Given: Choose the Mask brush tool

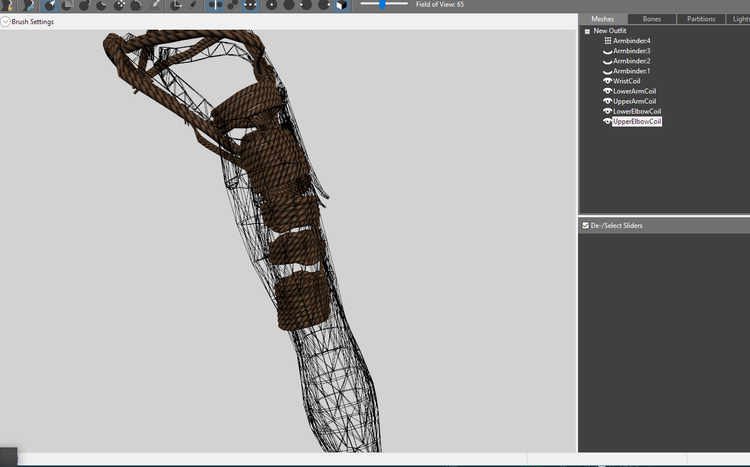Looking at the screenshot, I should point(67,5).
